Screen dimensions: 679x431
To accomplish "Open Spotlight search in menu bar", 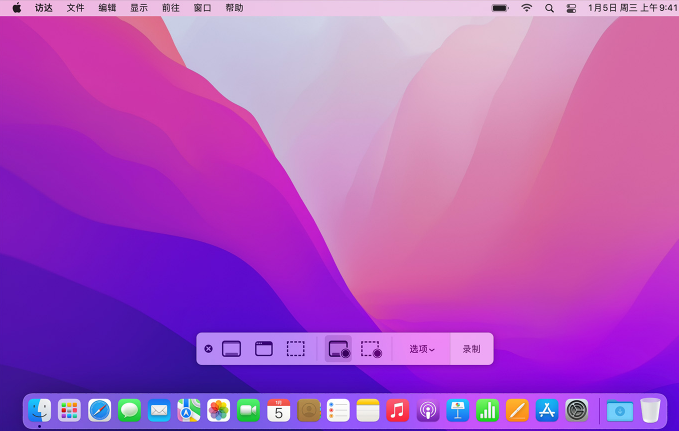I will (549, 7).
